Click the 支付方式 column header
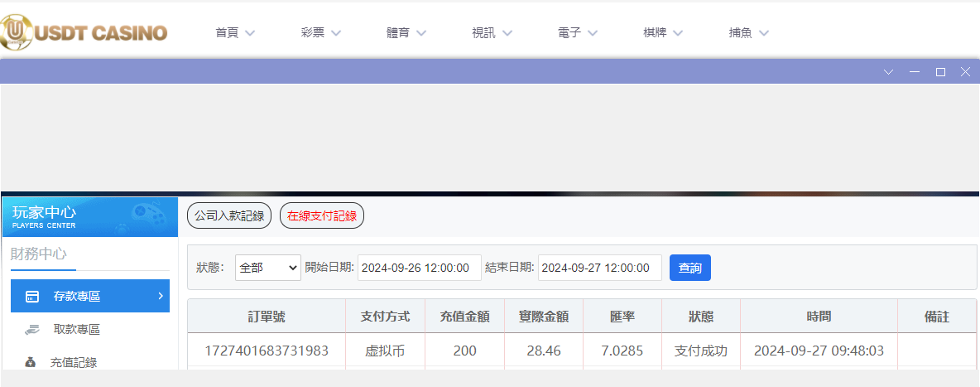 coord(385,317)
